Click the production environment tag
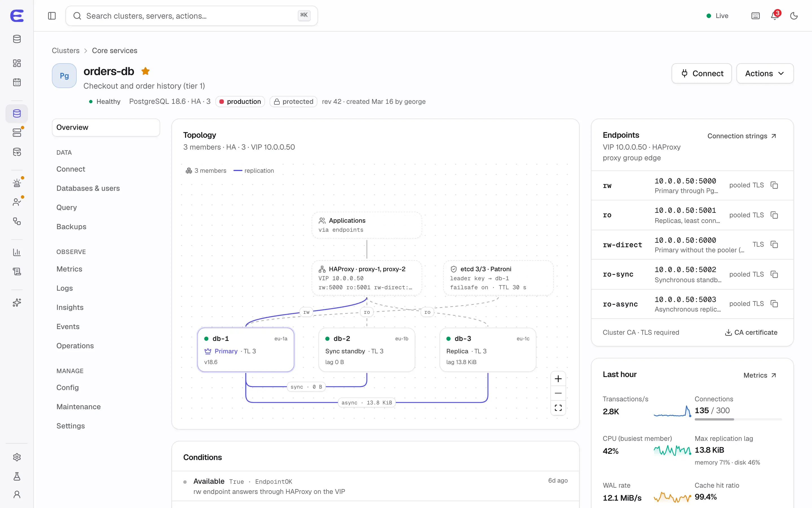The image size is (812, 508). [240, 102]
